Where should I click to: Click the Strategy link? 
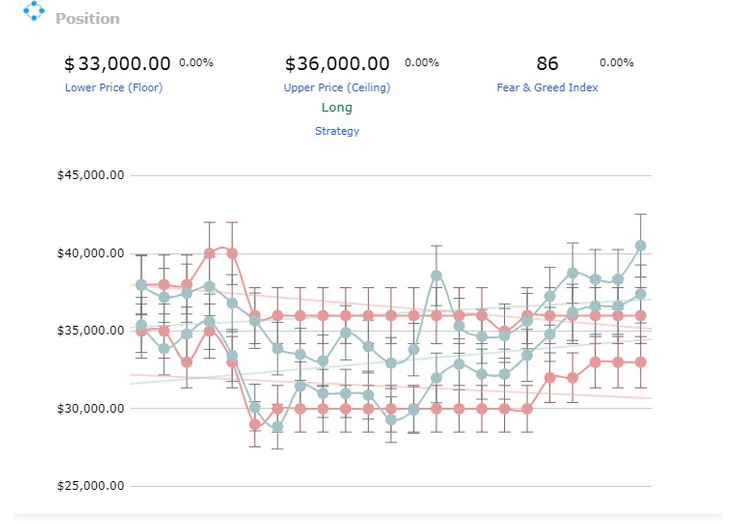coord(337,131)
